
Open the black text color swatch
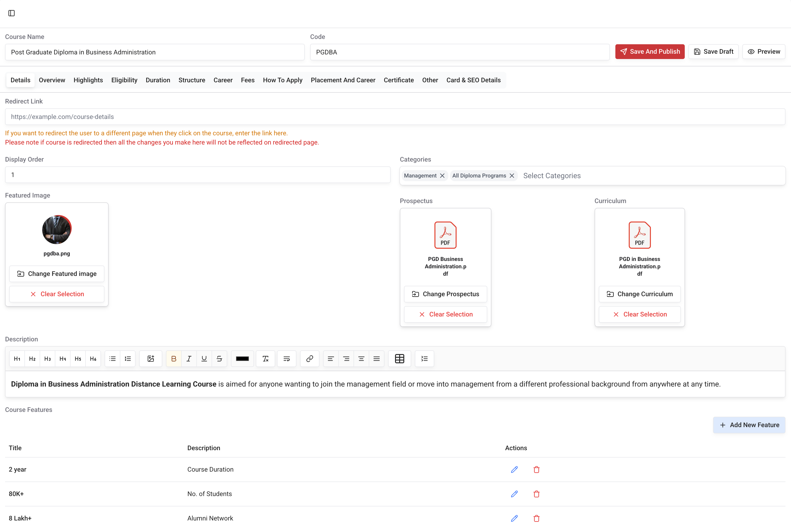pos(242,359)
